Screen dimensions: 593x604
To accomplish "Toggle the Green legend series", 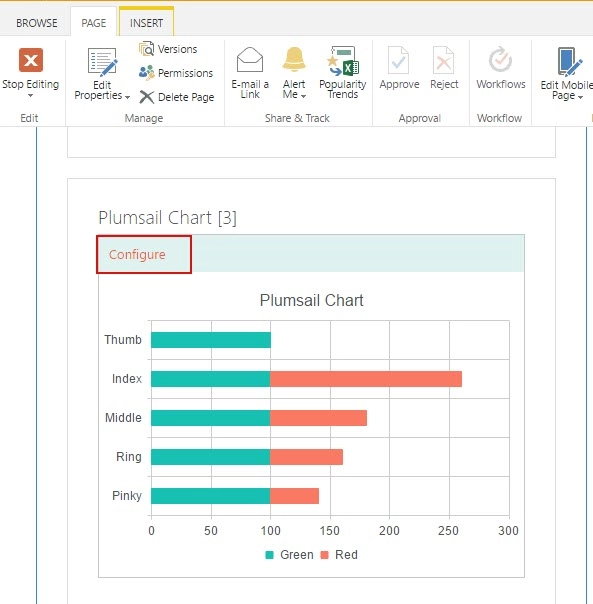I will point(289,555).
